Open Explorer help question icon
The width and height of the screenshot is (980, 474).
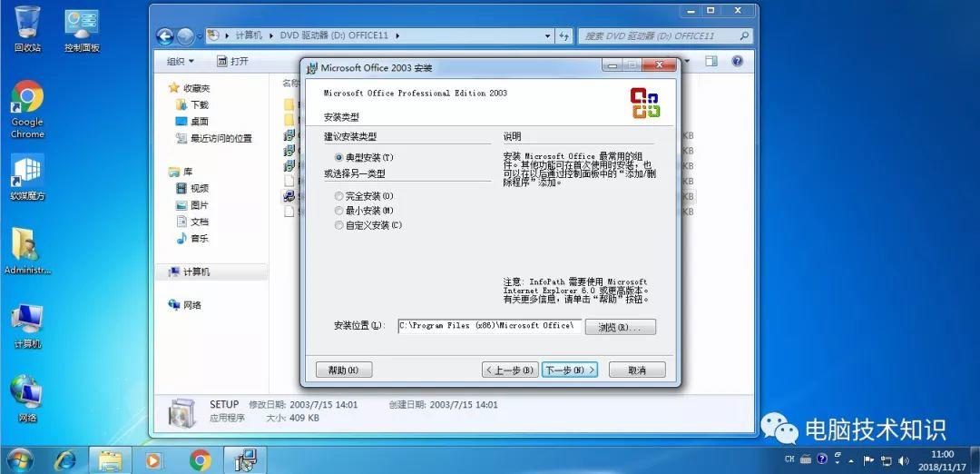click(x=737, y=61)
